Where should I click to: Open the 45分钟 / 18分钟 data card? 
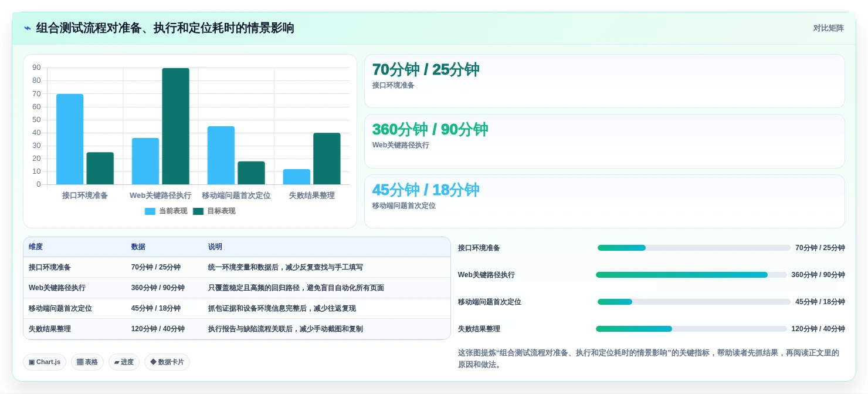click(605, 201)
